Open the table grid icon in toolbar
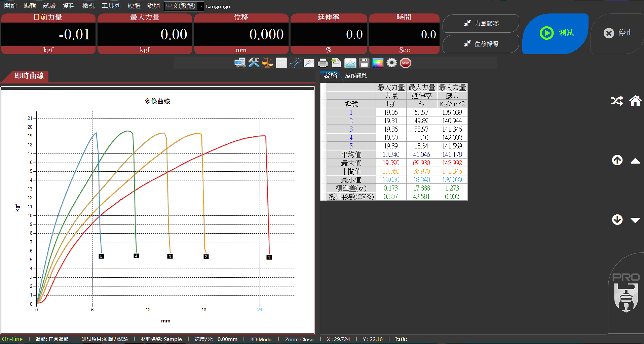This screenshot has width=644, height=344. click(281, 63)
